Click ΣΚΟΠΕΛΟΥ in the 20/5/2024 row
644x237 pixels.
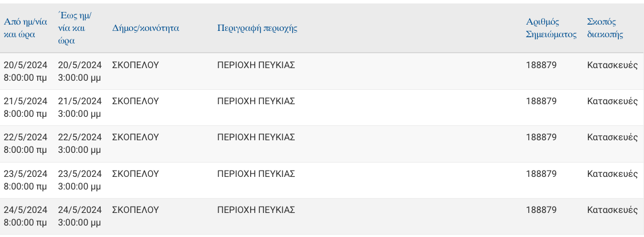(x=135, y=65)
